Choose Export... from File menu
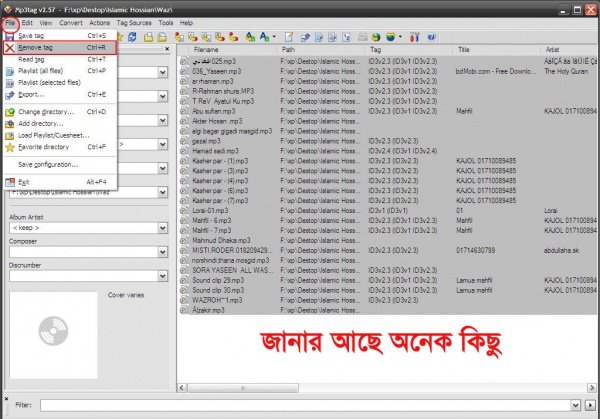 pos(60,95)
